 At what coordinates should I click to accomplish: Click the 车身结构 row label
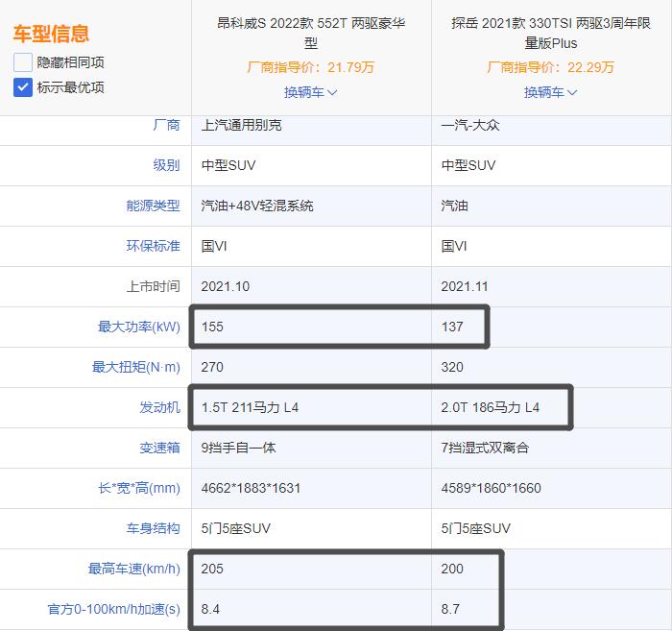pyautogui.click(x=153, y=528)
